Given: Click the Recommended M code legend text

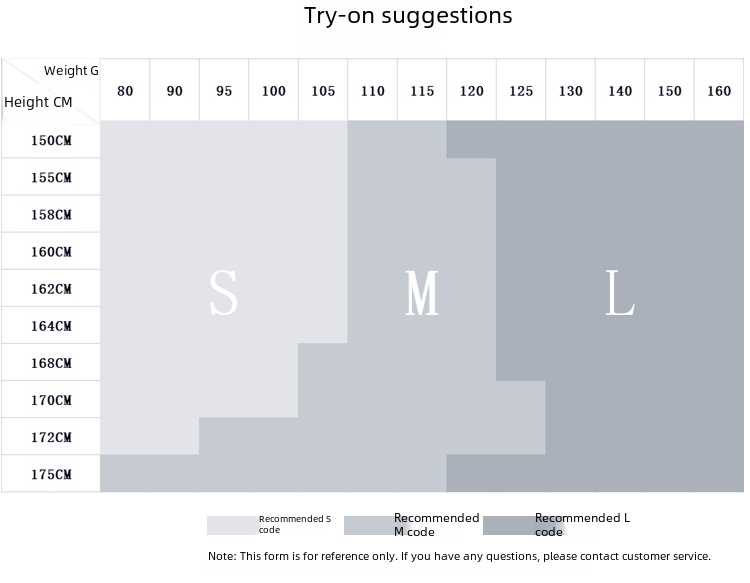Looking at the screenshot, I should (x=436, y=525).
